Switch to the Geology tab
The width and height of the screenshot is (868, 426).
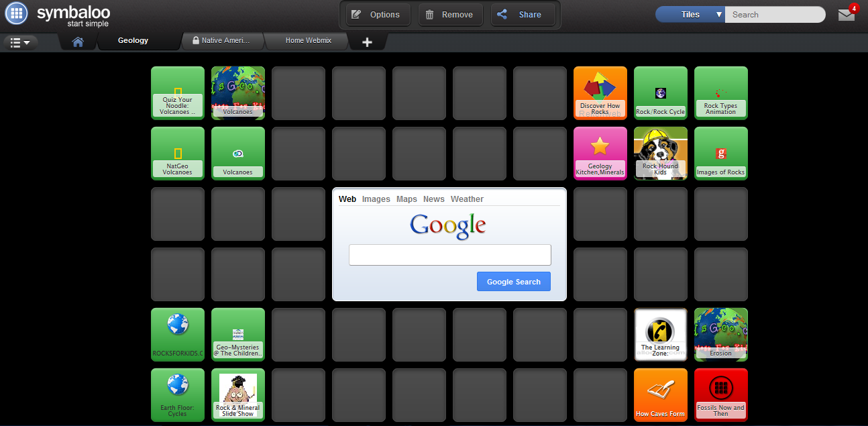pos(133,41)
